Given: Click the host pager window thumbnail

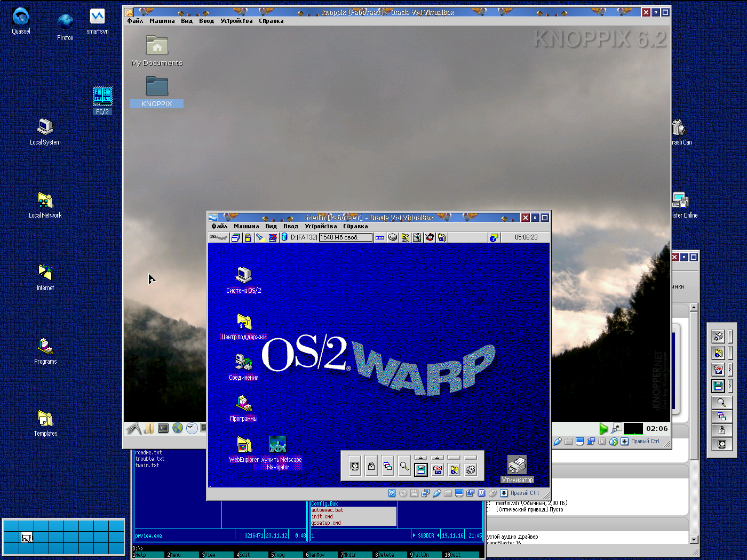Looking at the screenshot, I should pos(27,538).
